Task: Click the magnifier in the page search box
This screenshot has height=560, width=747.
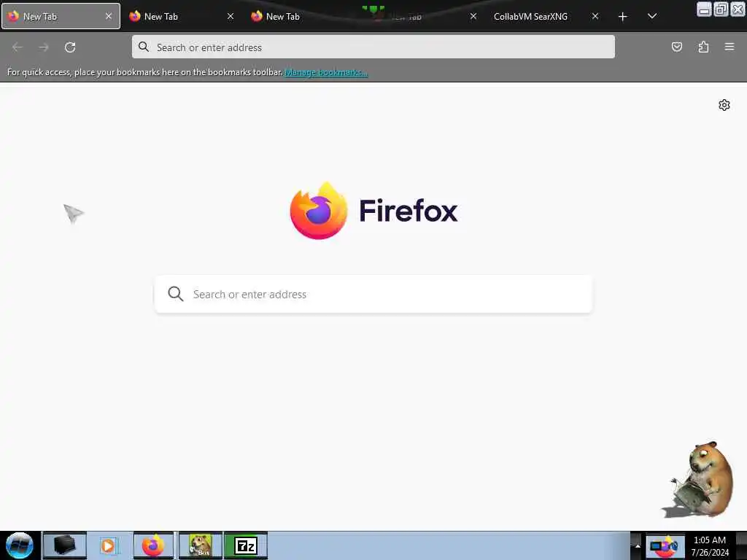Action: [175, 293]
